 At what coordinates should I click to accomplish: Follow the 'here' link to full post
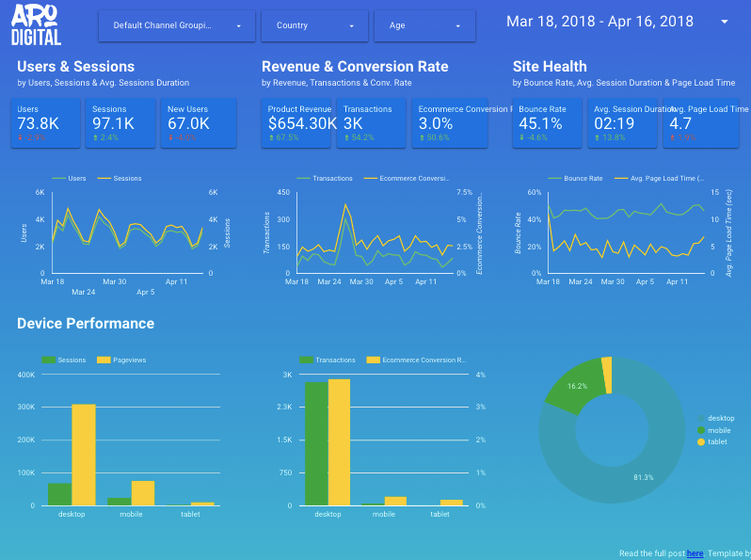click(695, 553)
